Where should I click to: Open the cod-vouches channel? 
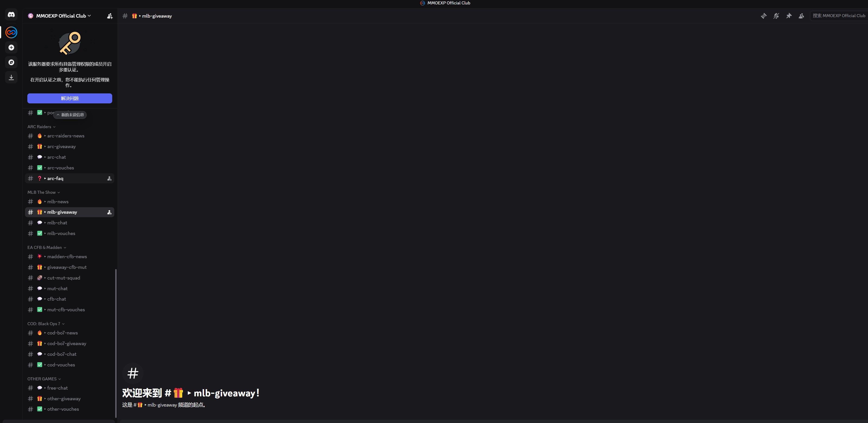click(70, 365)
